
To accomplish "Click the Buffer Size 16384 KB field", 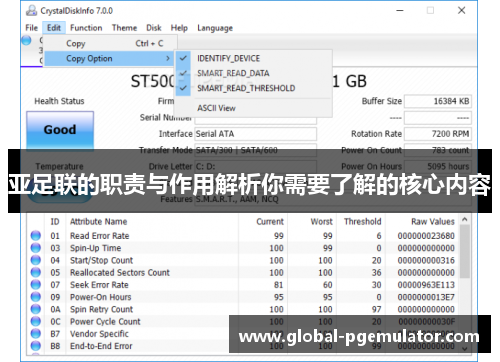I will 438,101.
